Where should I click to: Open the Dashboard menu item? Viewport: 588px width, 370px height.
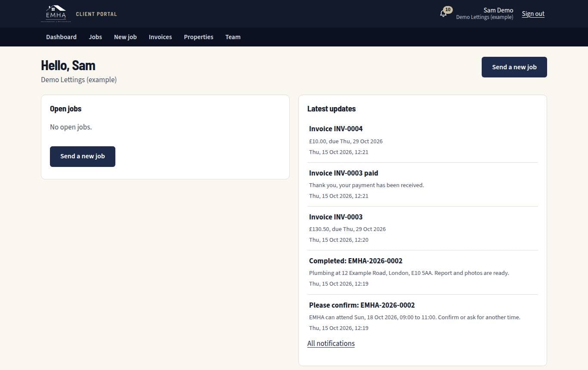click(61, 37)
